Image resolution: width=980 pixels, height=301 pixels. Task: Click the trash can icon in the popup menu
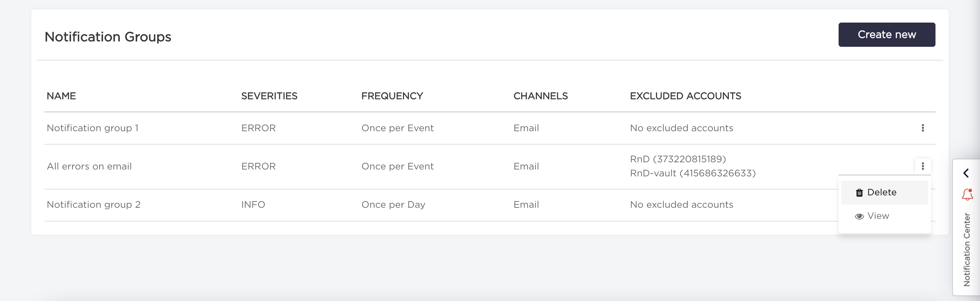pyautogui.click(x=859, y=193)
